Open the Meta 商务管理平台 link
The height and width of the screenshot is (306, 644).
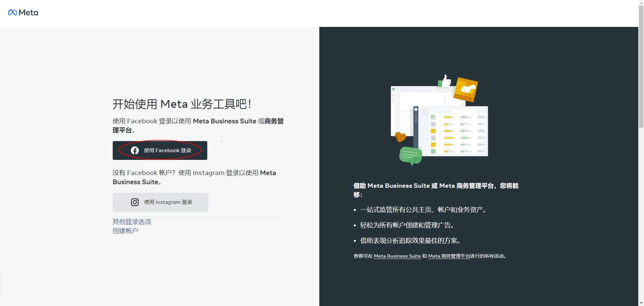(x=449, y=256)
